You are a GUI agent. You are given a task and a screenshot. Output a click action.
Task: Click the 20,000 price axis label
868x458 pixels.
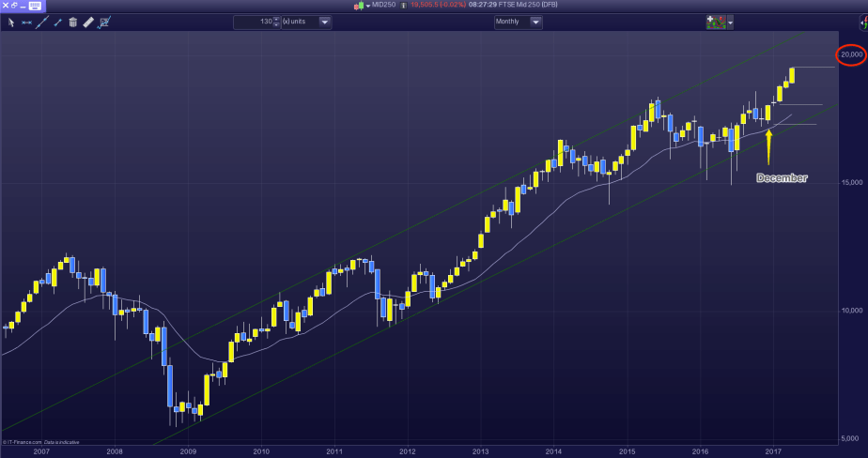pyautogui.click(x=852, y=55)
